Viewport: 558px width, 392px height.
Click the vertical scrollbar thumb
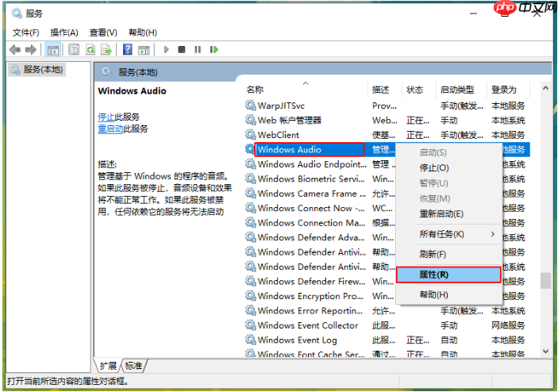545,280
